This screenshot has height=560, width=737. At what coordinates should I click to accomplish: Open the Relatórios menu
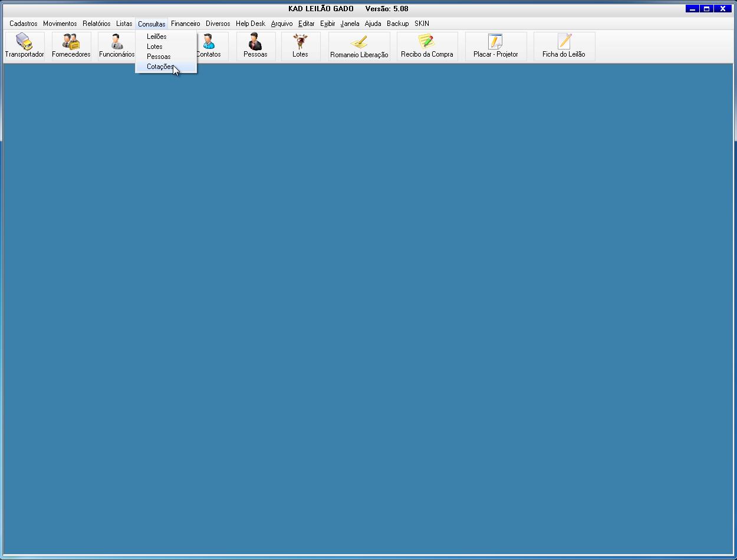[97, 24]
